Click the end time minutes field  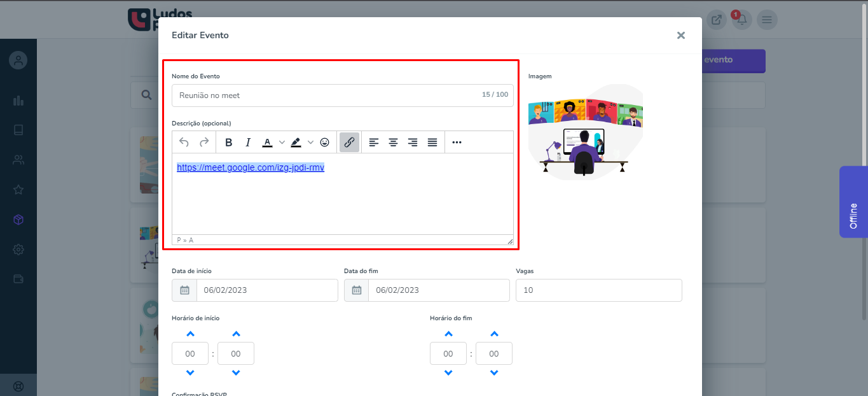point(494,353)
